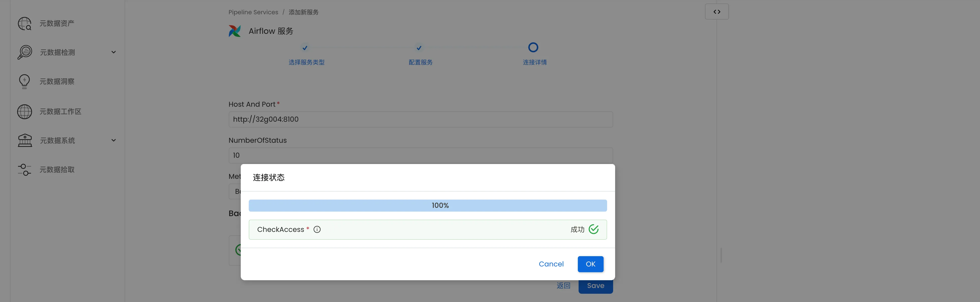Click the 元数据洞察 lightbulb icon
The height and width of the screenshot is (302, 980).
(24, 81)
